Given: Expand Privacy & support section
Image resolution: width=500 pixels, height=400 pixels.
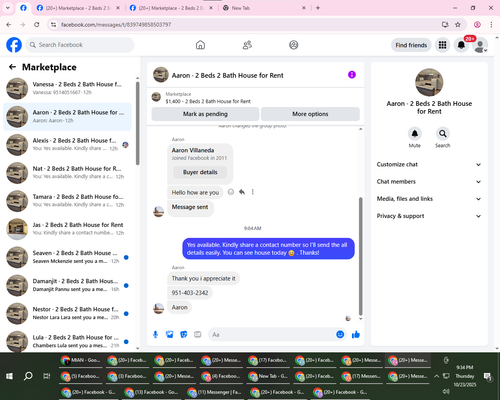Looking at the screenshot, I should 429,216.
